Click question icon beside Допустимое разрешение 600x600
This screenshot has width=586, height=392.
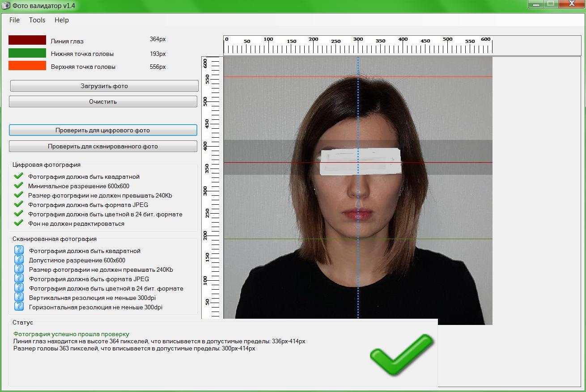(x=19, y=259)
